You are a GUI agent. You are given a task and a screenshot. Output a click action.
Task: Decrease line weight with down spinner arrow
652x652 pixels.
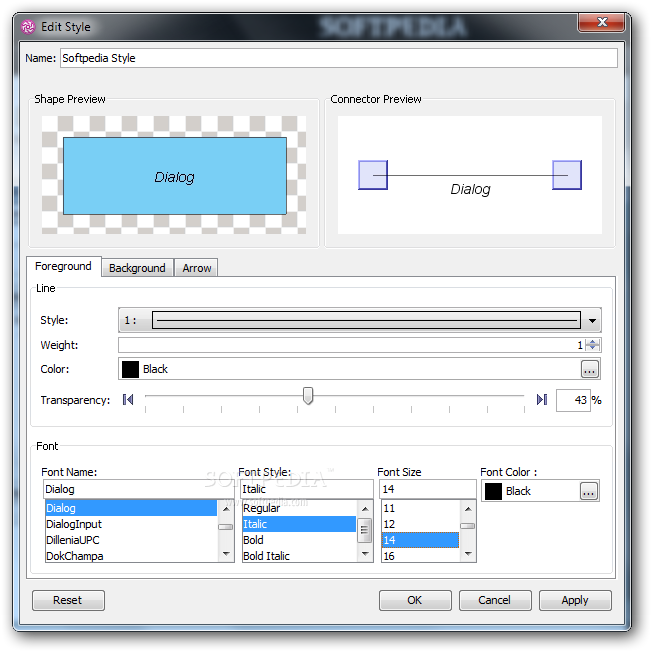click(593, 348)
